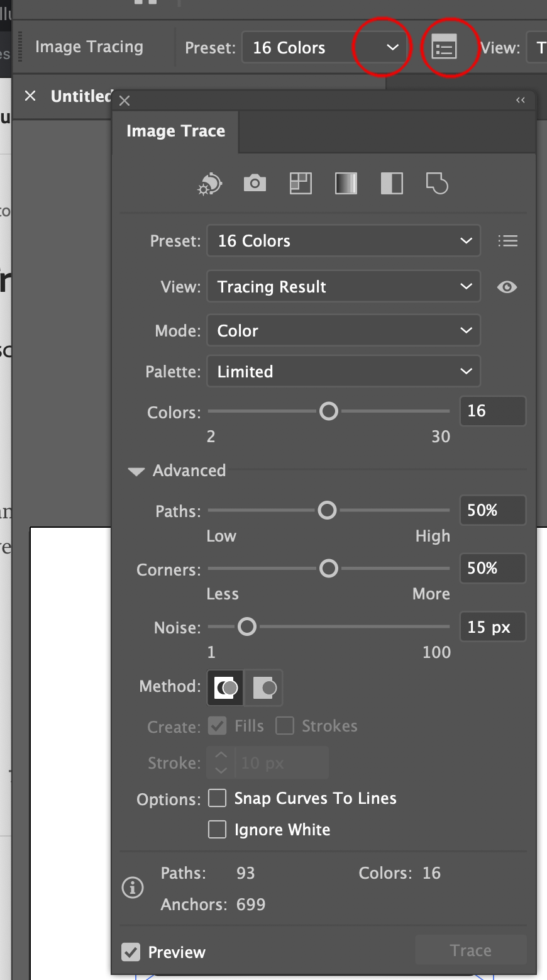The width and height of the screenshot is (547, 980).
Task: Enable the Ignore White option
Action: click(x=217, y=829)
